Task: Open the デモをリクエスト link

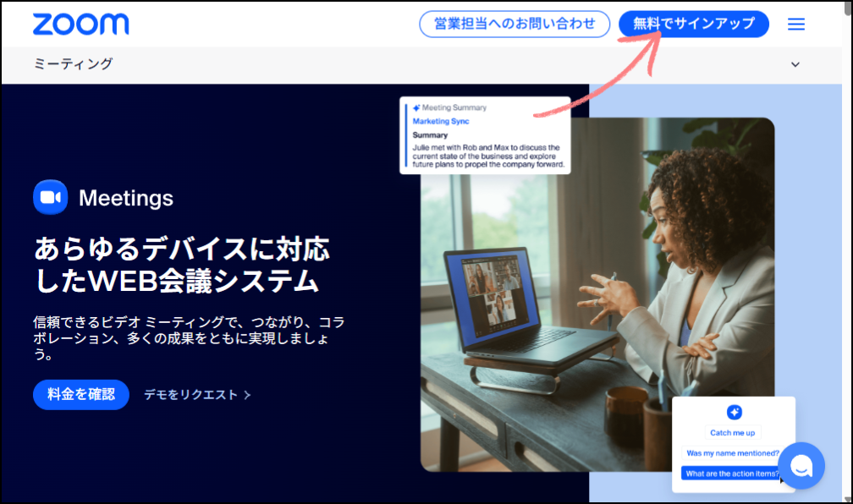Action: [197, 395]
